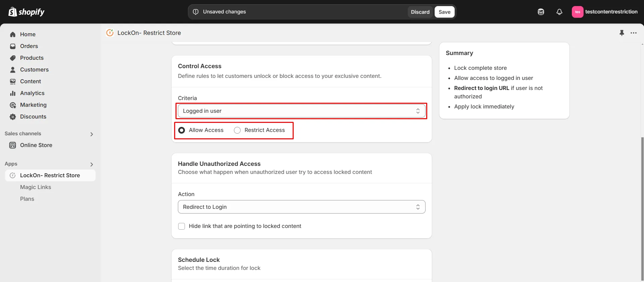Discard the unsaved changes

pyautogui.click(x=420, y=12)
